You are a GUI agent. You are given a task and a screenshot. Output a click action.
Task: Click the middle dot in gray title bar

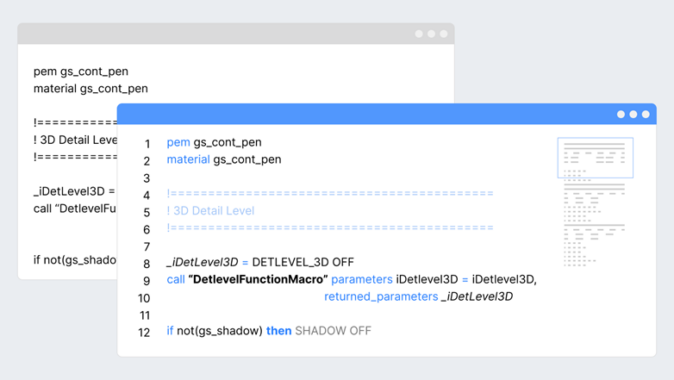click(431, 34)
